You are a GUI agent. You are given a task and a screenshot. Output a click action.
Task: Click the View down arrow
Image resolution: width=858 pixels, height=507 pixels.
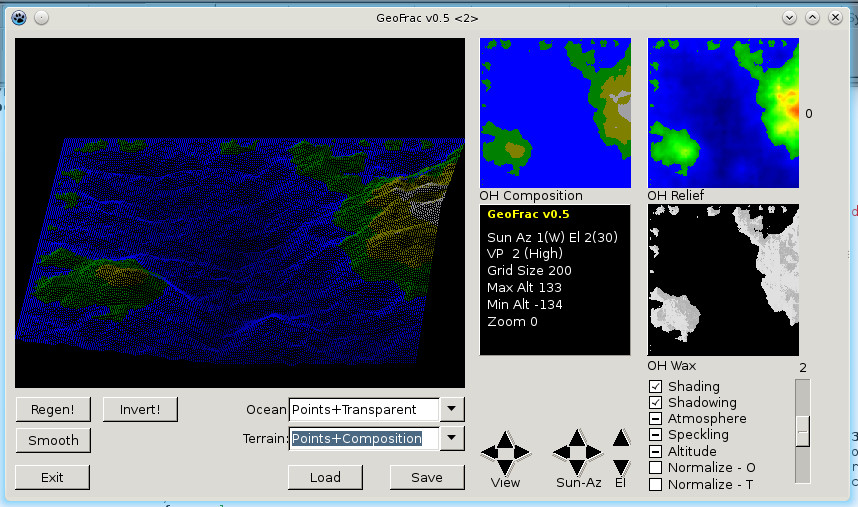click(505, 466)
